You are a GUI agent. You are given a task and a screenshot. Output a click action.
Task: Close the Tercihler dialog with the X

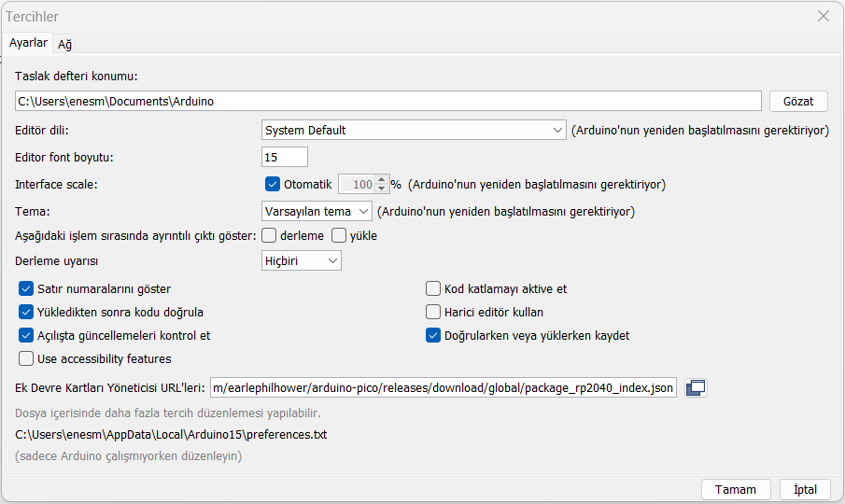823,16
